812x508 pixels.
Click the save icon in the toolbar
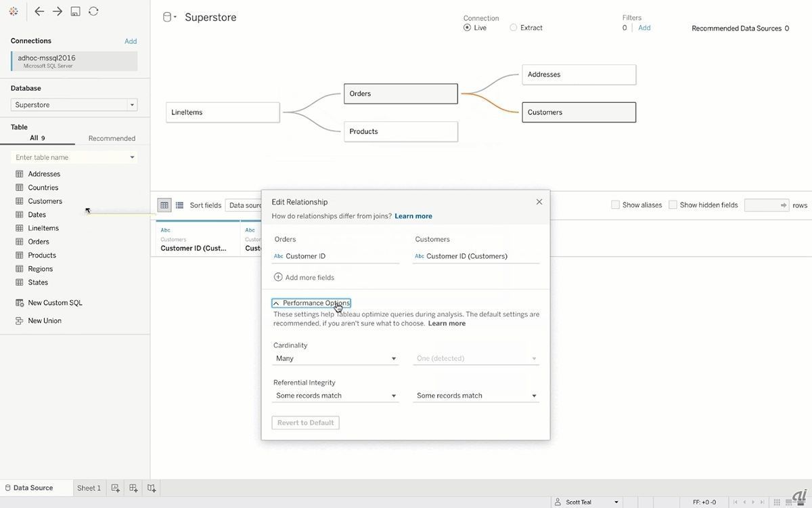click(76, 12)
